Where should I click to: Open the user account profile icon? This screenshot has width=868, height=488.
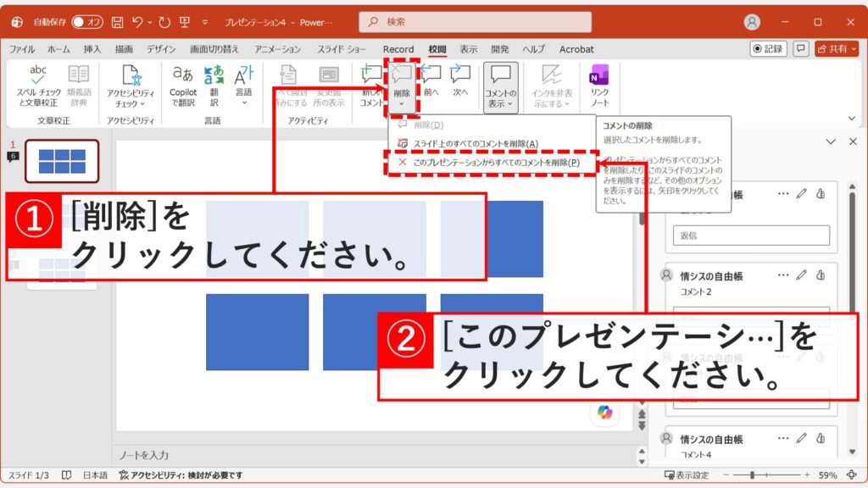click(752, 22)
